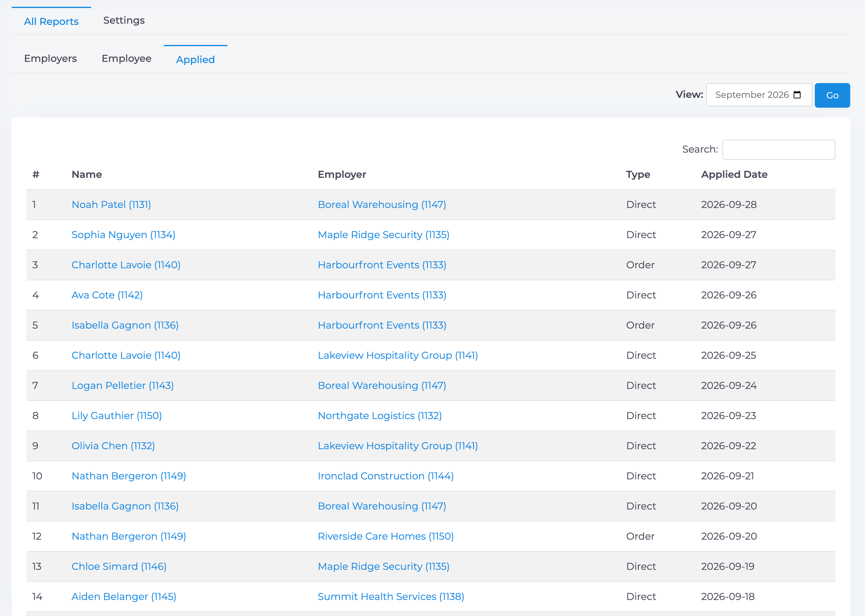Open Boreal Warehousing (1147) employer in row 7
865x616 pixels.
[382, 385]
